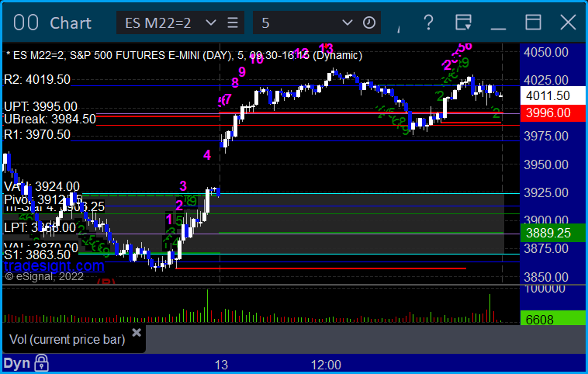The image size is (588, 374).
Task: Open the symbol list menu icon
Action: tap(233, 23)
